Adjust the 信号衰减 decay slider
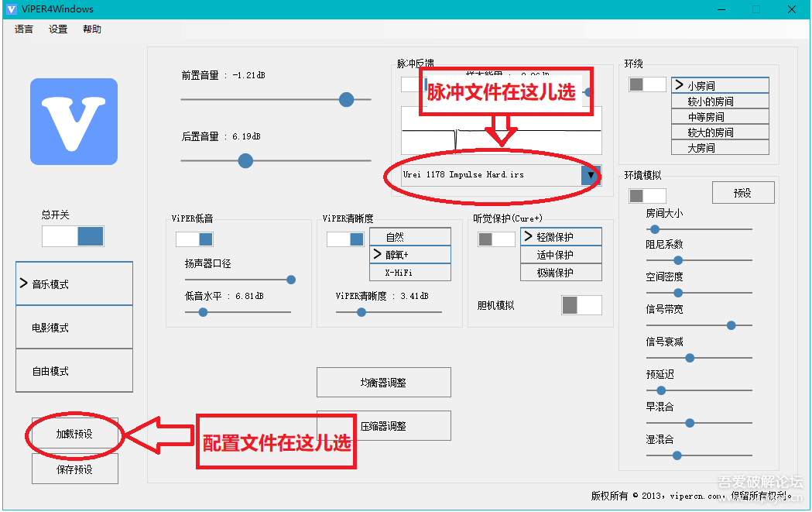The image size is (812, 512). [690, 358]
